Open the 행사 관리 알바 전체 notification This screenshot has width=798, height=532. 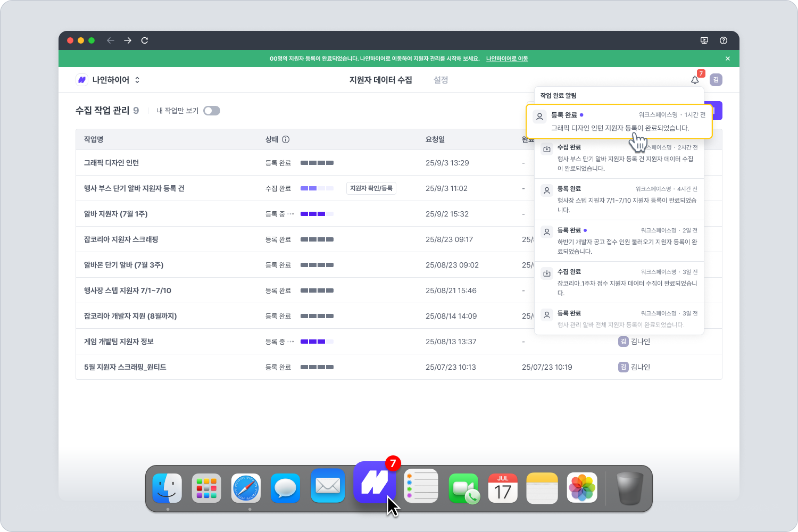pos(619,319)
